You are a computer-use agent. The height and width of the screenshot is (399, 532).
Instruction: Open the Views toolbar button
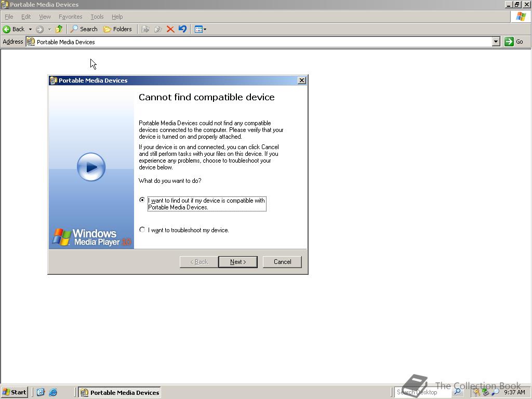(x=198, y=29)
